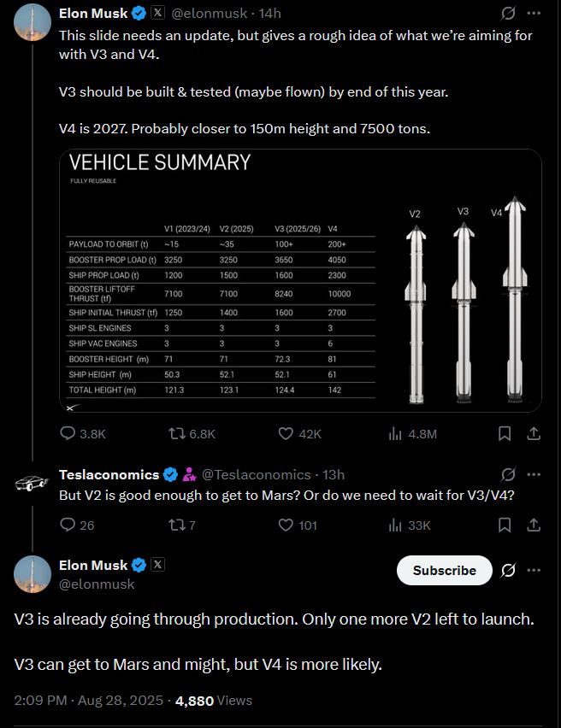This screenshot has width=561, height=728.
Task: Reply to the Teslaconomics post
Action: tap(68, 525)
